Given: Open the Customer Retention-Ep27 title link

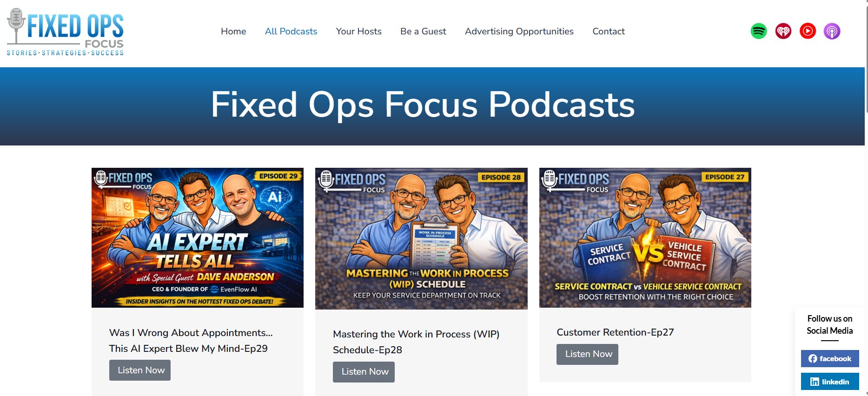Looking at the screenshot, I should pos(615,332).
